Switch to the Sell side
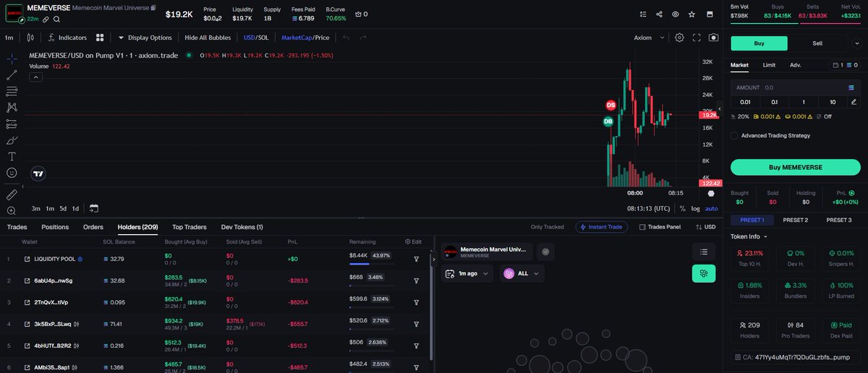Viewport: 868px width, 373px height. (x=817, y=43)
